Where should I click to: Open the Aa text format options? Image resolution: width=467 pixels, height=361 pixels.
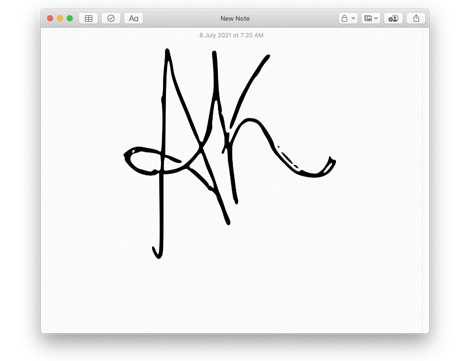[x=134, y=18]
